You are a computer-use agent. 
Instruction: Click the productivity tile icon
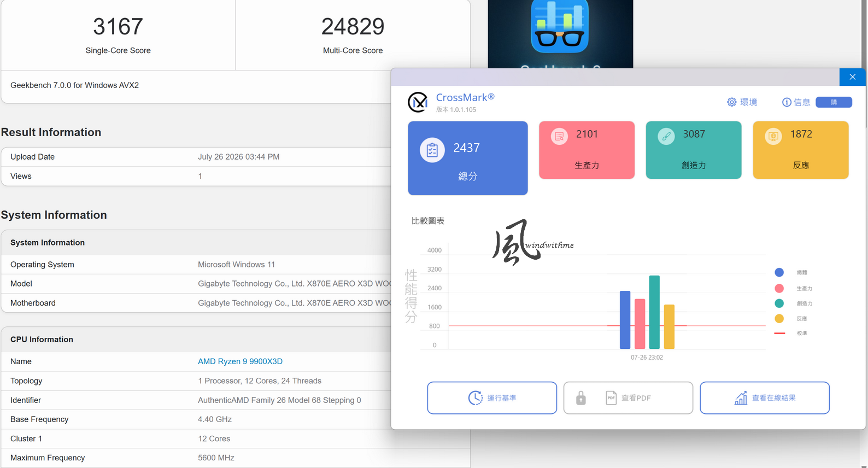point(559,136)
